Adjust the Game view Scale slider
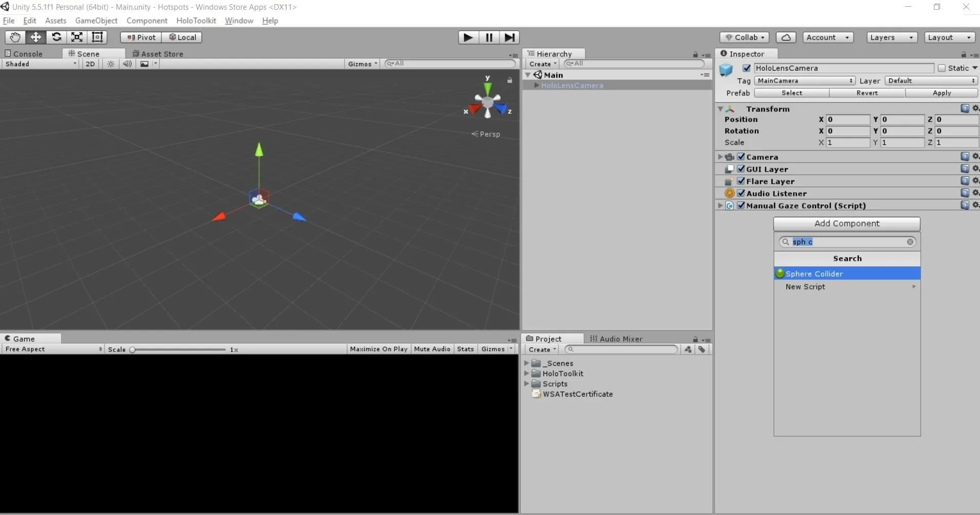The image size is (980, 515). coord(178,350)
